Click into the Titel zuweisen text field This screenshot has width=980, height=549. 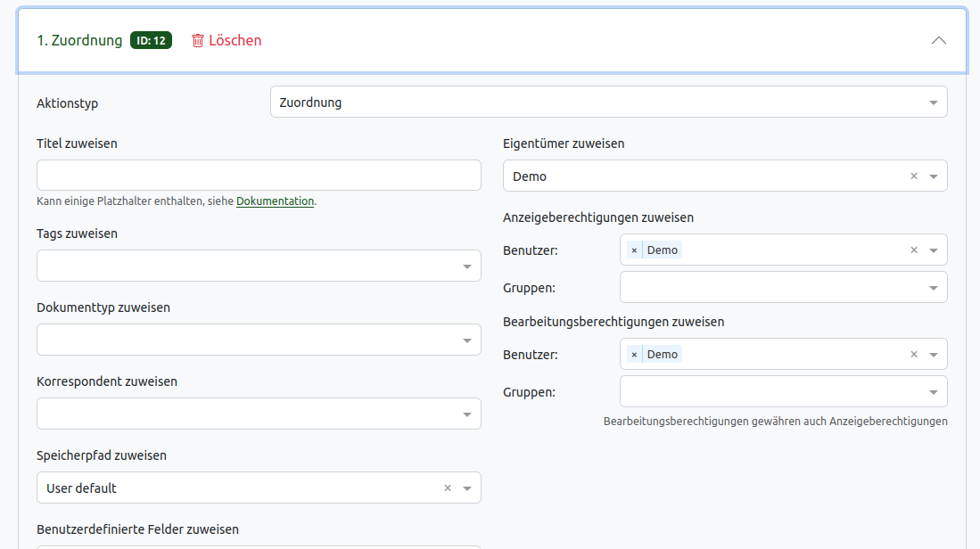[259, 175]
